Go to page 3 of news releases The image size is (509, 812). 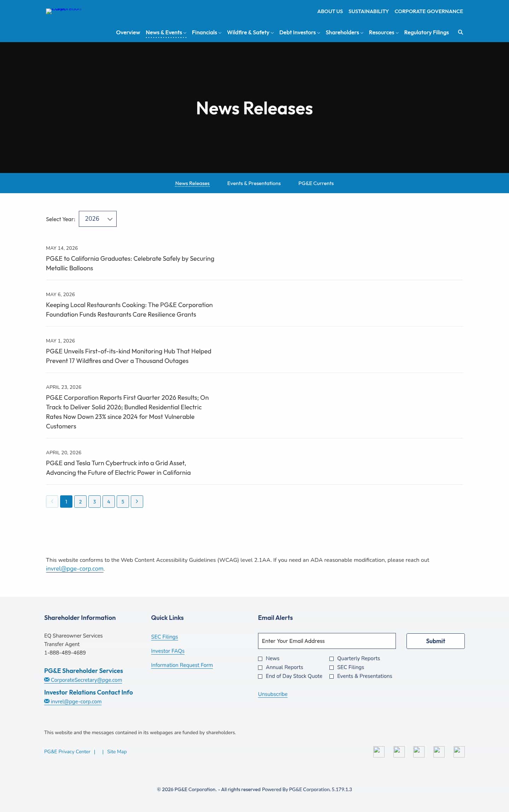coord(94,501)
